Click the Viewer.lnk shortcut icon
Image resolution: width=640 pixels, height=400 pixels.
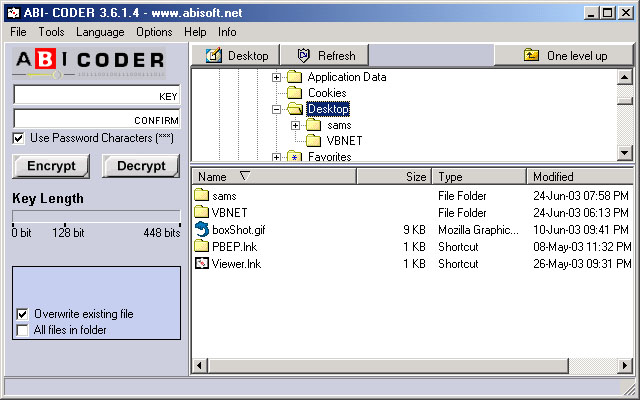click(202, 264)
